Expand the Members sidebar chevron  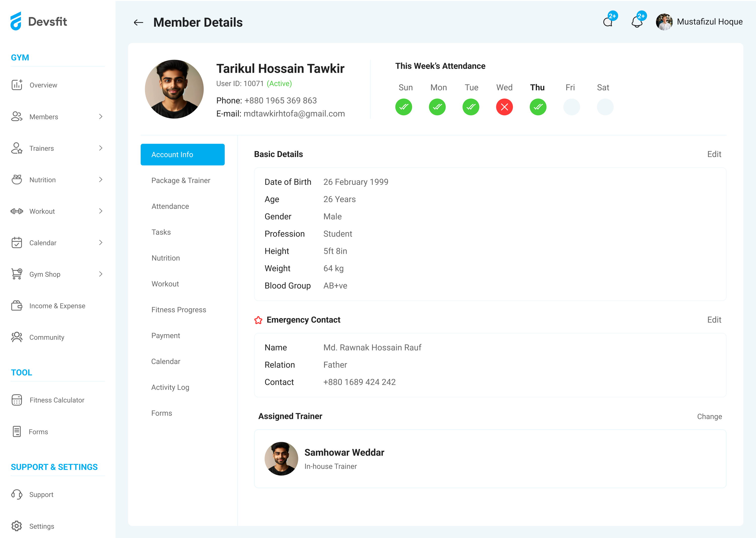coord(101,117)
